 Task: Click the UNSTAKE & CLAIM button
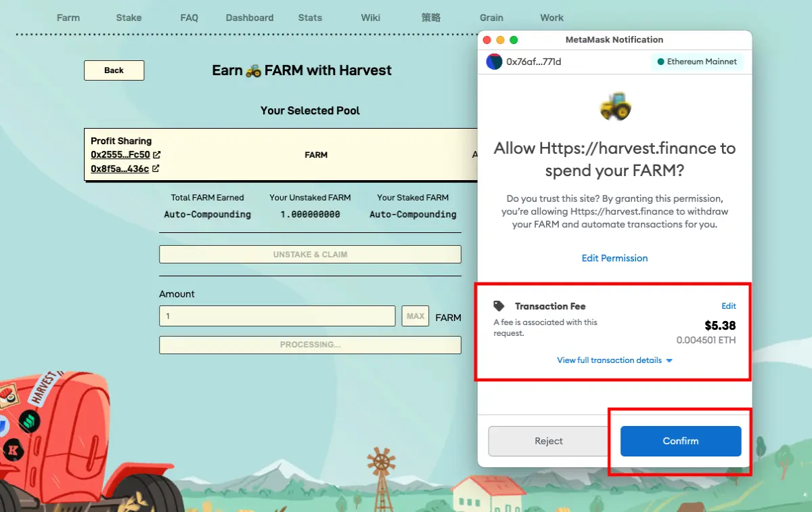coord(310,255)
